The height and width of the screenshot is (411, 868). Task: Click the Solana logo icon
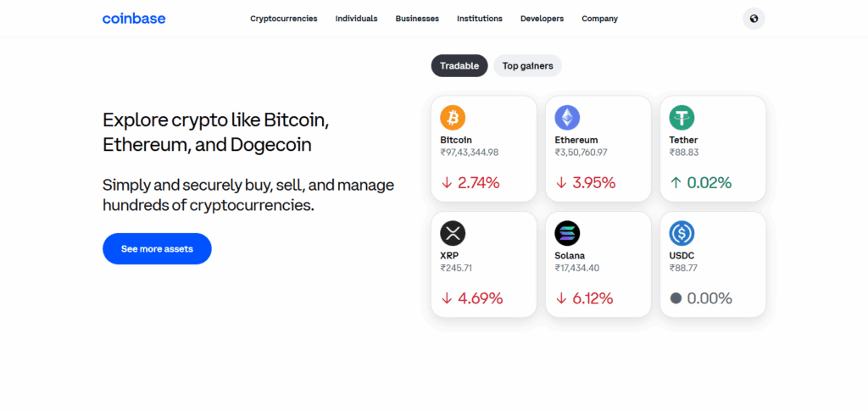[567, 232]
